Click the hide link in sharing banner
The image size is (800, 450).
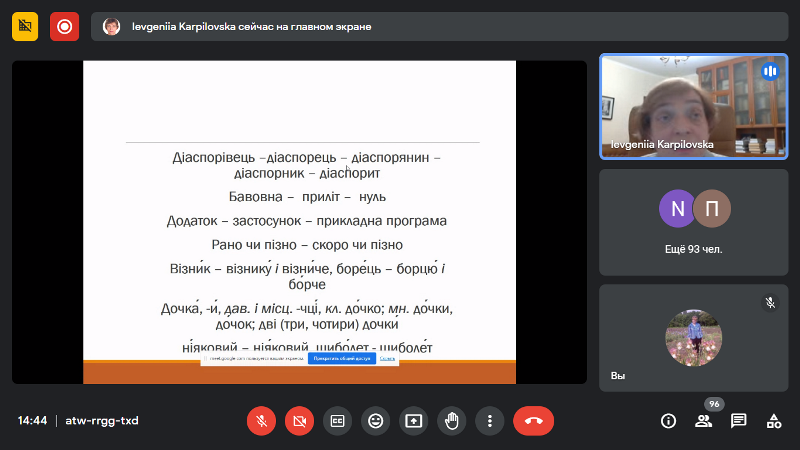click(387, 358)
